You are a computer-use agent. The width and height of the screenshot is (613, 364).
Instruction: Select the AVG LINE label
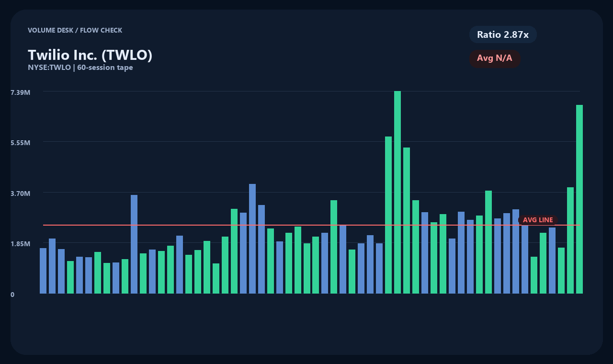point(538,220)
